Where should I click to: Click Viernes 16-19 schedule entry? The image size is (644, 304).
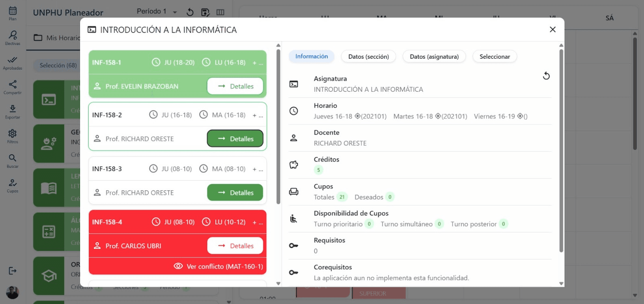(500, 116)
